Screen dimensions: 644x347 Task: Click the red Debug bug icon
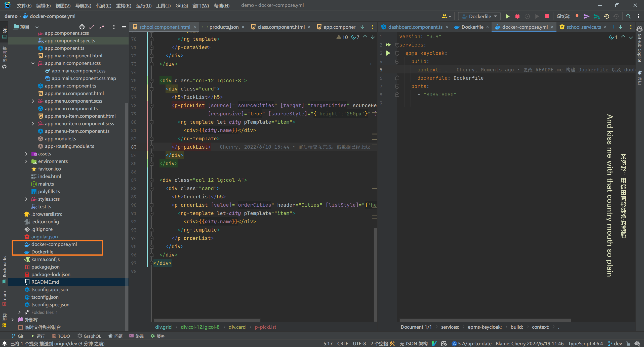pos(517,16)
